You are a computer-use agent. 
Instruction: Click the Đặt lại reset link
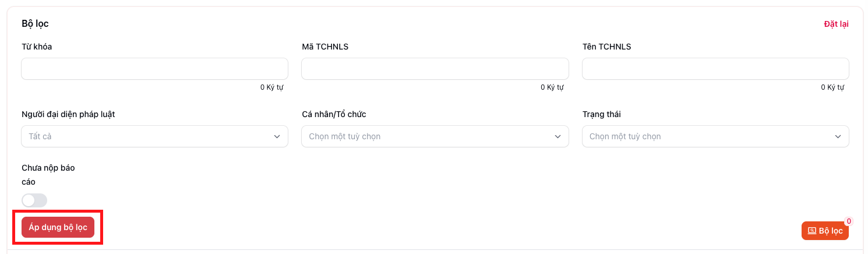point(836,24)
